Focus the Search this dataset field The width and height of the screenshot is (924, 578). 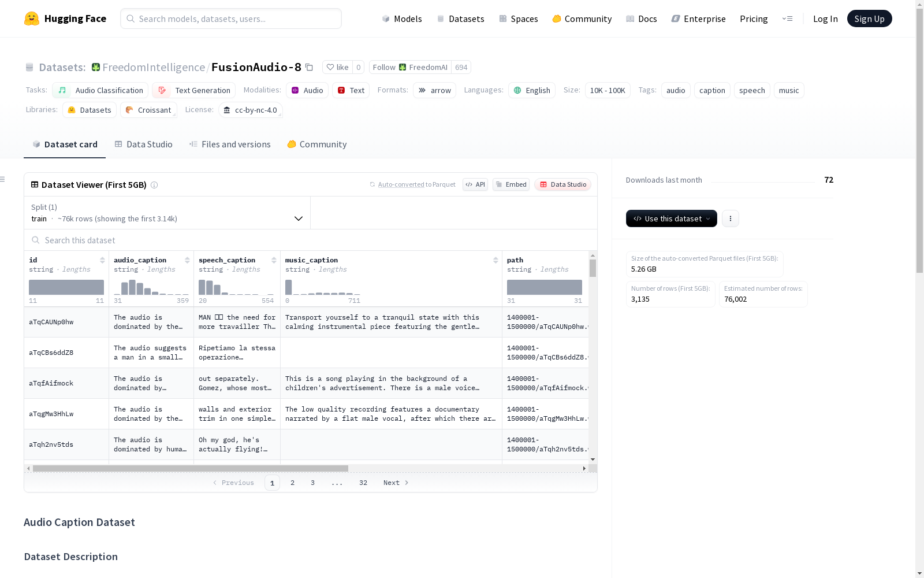311,240
